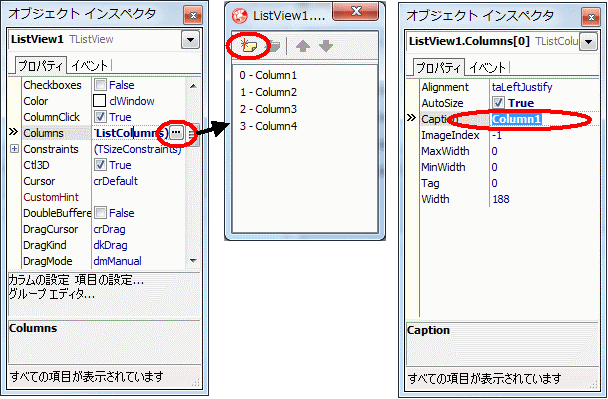Click the (TSizeConstraints) value
This screenshot has width=608, height=399.
coord(138,149)
